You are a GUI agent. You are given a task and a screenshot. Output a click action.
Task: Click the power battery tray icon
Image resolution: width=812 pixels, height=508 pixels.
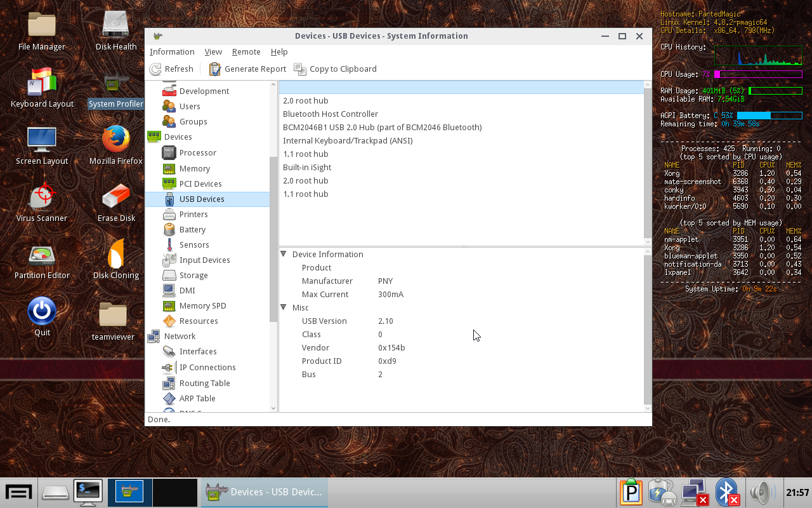coord(662,492)
